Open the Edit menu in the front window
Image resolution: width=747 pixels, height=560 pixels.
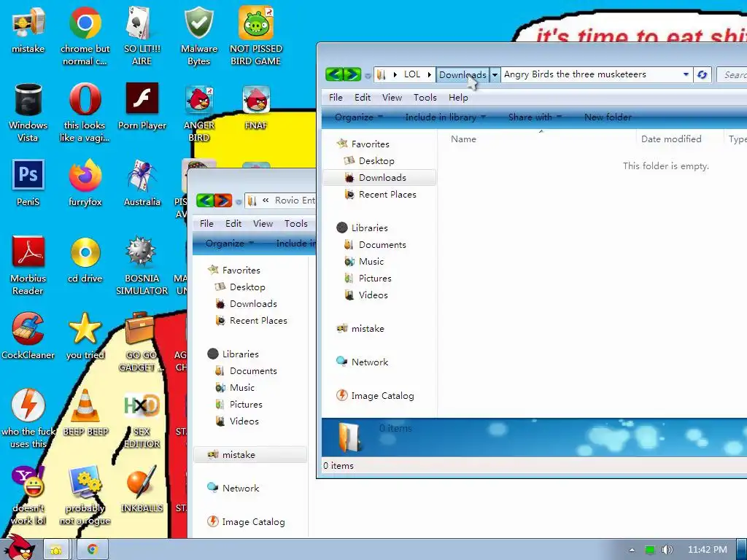(x=362, y=98)
